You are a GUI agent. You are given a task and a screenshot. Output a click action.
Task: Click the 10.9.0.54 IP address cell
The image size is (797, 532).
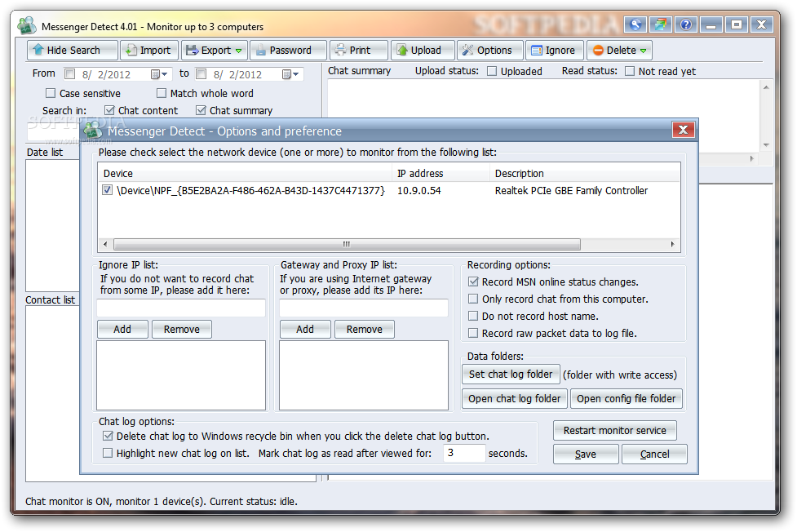418,191
